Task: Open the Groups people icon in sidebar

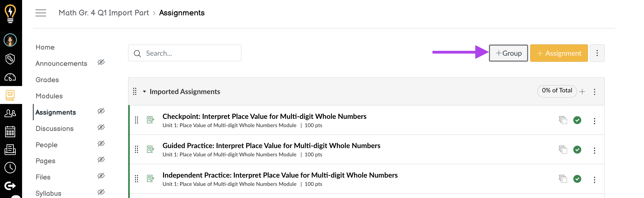Action: (x=10, y=113)
